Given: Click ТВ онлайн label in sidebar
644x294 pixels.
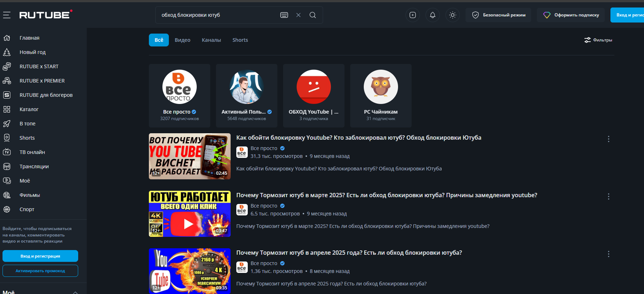Looking at the screenshot, I should pos(32,152).
